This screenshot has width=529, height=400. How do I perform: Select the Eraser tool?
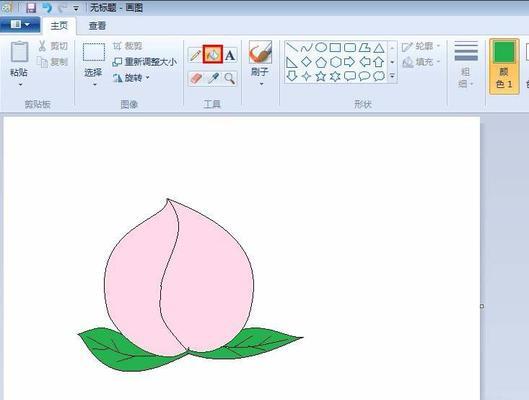click(x=196, y=78)
